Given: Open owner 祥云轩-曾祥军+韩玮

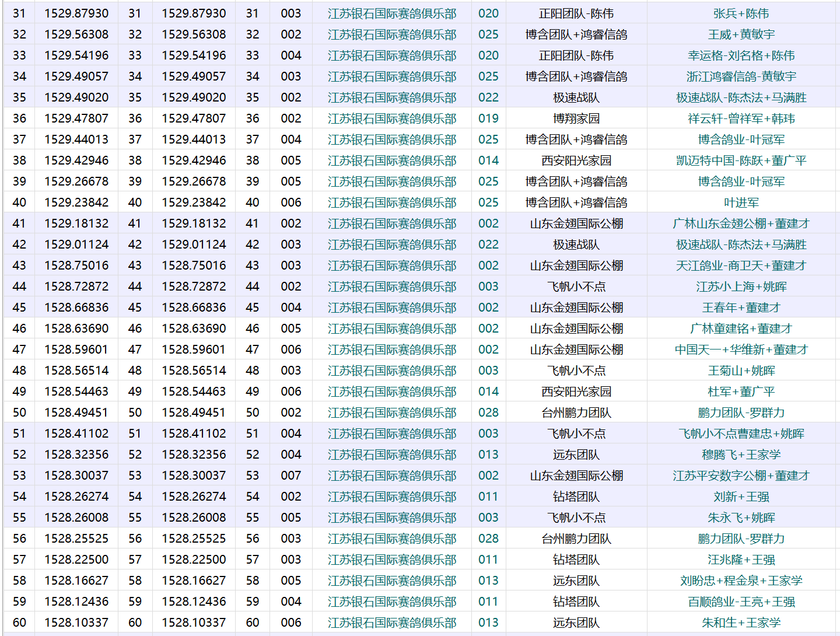Looking at the screenshot, I should (x=741, y=118).
